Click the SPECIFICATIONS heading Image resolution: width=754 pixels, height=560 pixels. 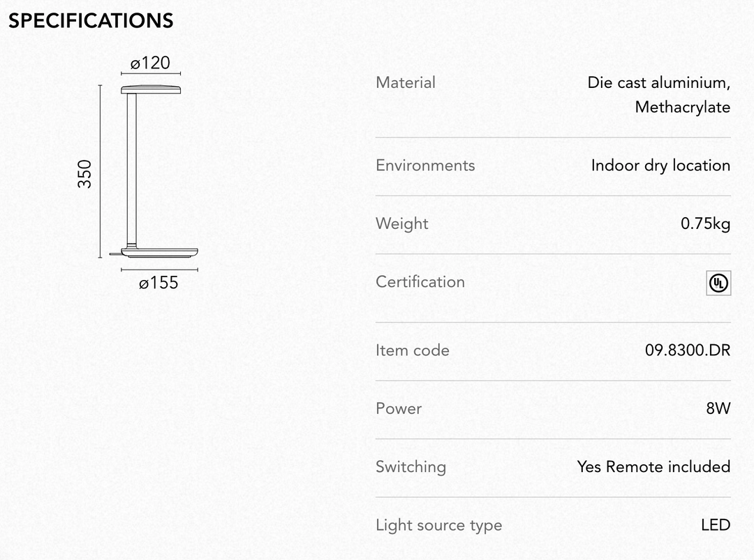click(91, 21)
